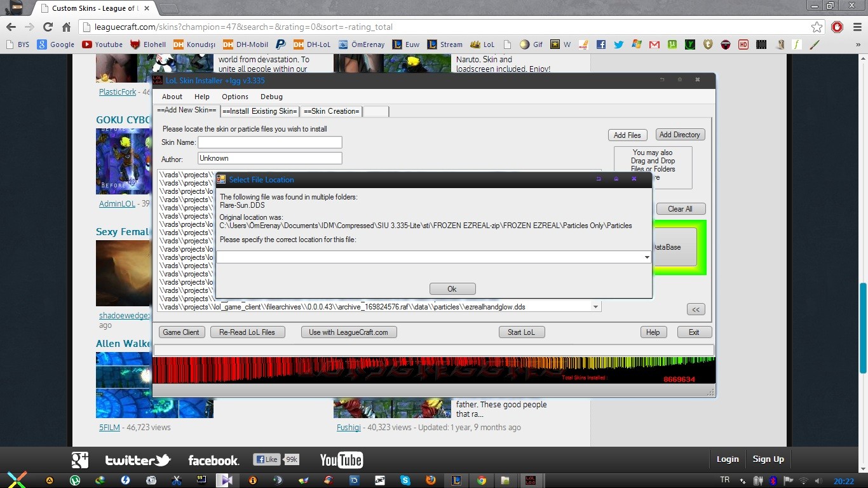
Task: Open the file location combo box arrow
Action: (x=647, y=257)
